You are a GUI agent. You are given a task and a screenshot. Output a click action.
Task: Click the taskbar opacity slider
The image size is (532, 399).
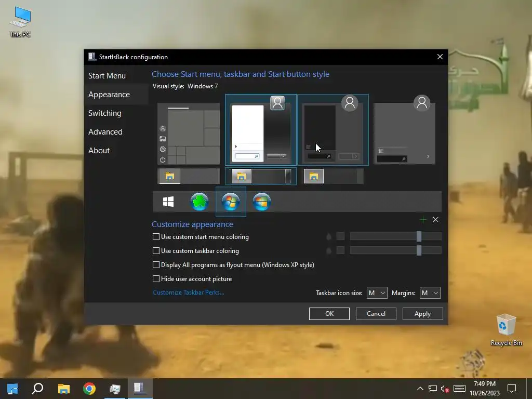coord(395,250)
